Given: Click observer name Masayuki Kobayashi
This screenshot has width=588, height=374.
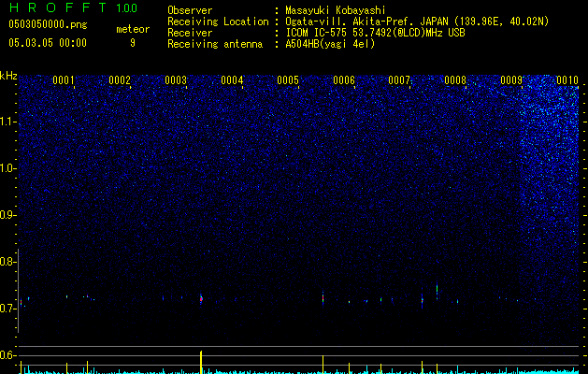Looking at the screenshot, I should [x=336, y=10].
